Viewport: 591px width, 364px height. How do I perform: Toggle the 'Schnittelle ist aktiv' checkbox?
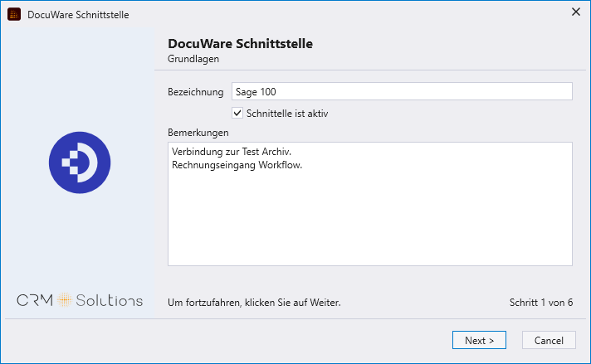[237, 113]
